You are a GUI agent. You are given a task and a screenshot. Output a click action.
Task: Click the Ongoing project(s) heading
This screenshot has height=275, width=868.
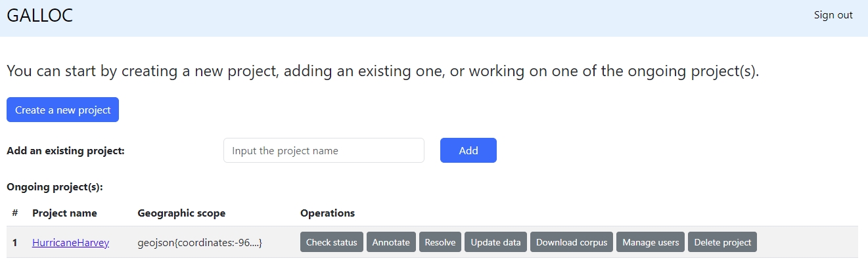[55, 187]
